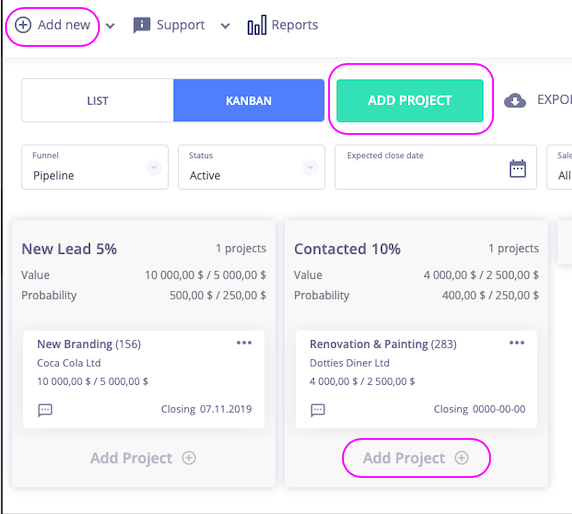Click the Add new plus circle icon
This screenshot has width=572, height=514.
tap(23, 25)
